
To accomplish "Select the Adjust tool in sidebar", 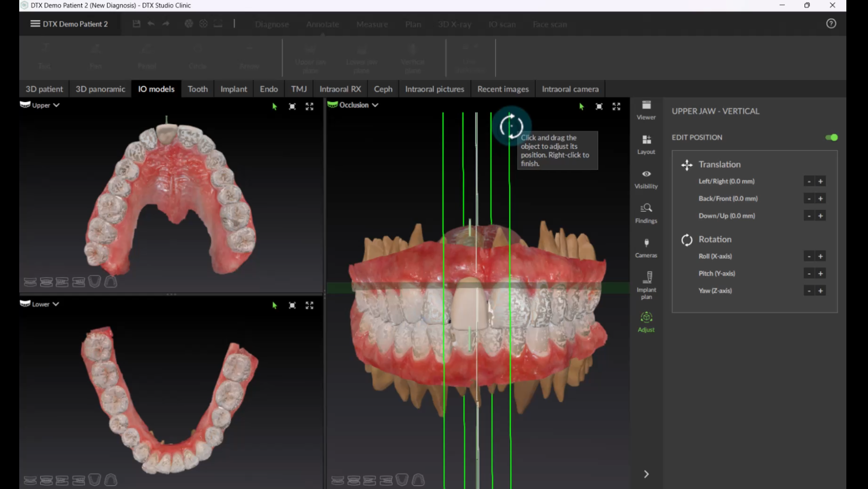I will tap(646, 322).
